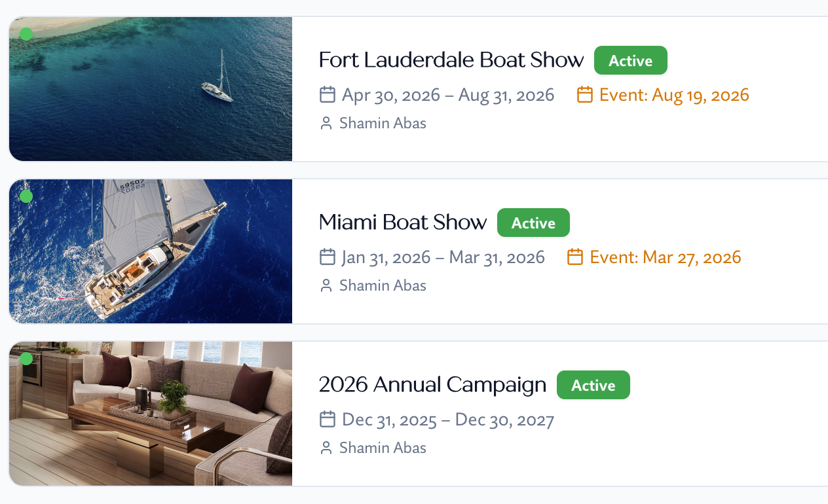Open the Fort Lauderdale Boat Show title
This screenshot has width=828, height=504.
click(x=451, y=60)
